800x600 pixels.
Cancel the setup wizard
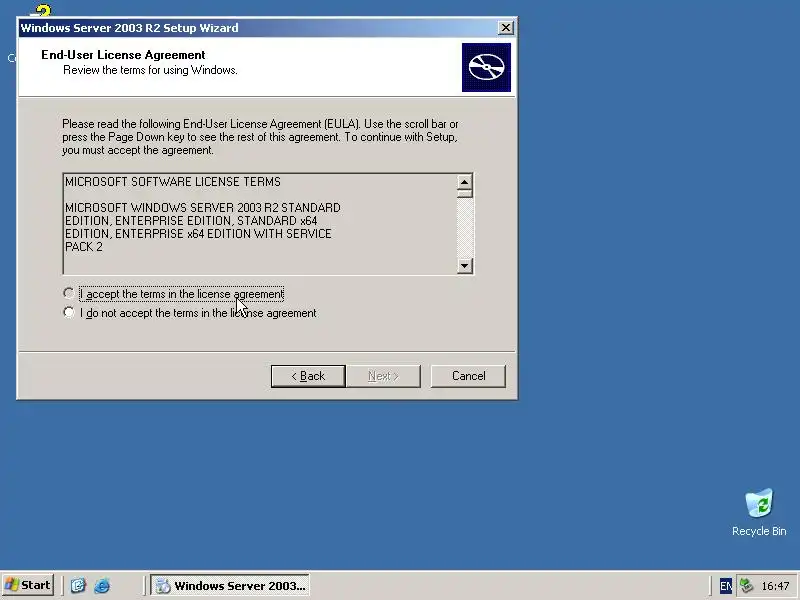click(468, 376)
